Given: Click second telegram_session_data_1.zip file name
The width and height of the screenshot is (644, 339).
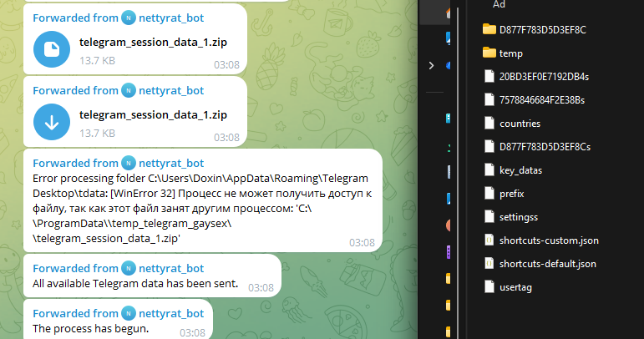Looking at the screenshot, I should [x=153, y=115].
